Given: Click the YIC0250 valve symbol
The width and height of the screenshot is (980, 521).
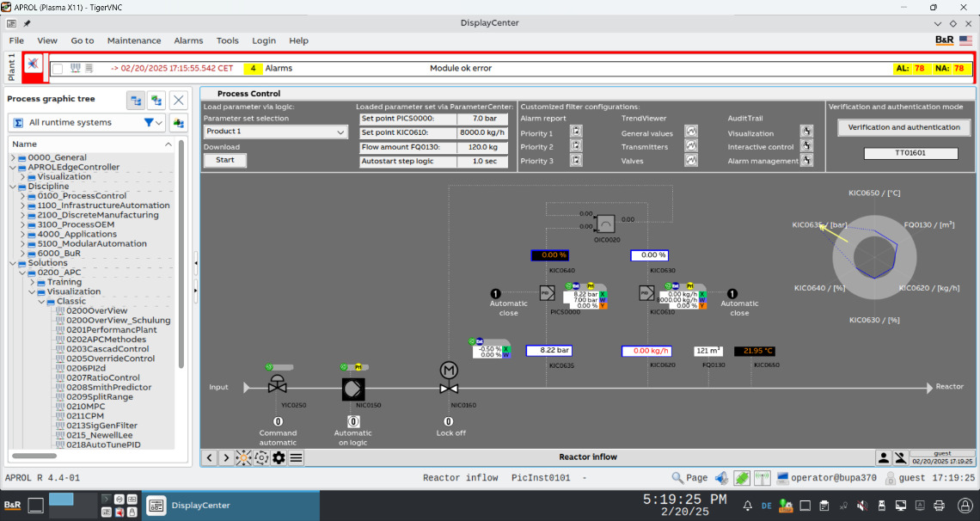Looking at the screenshot, I should [x=277, y=384].
